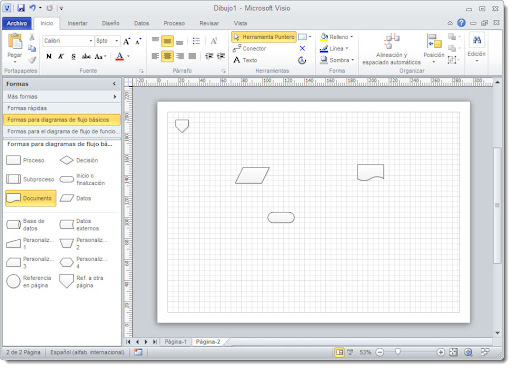Click the Format Painter brush icon
The height and width of the screenshot is (368, 512).
click(32, 60)
